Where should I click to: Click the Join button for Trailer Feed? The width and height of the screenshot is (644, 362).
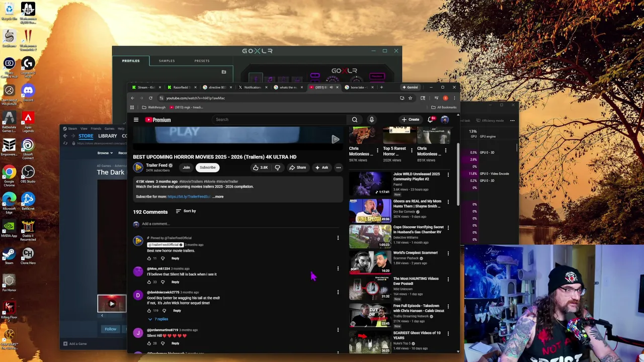pos(186,167)
